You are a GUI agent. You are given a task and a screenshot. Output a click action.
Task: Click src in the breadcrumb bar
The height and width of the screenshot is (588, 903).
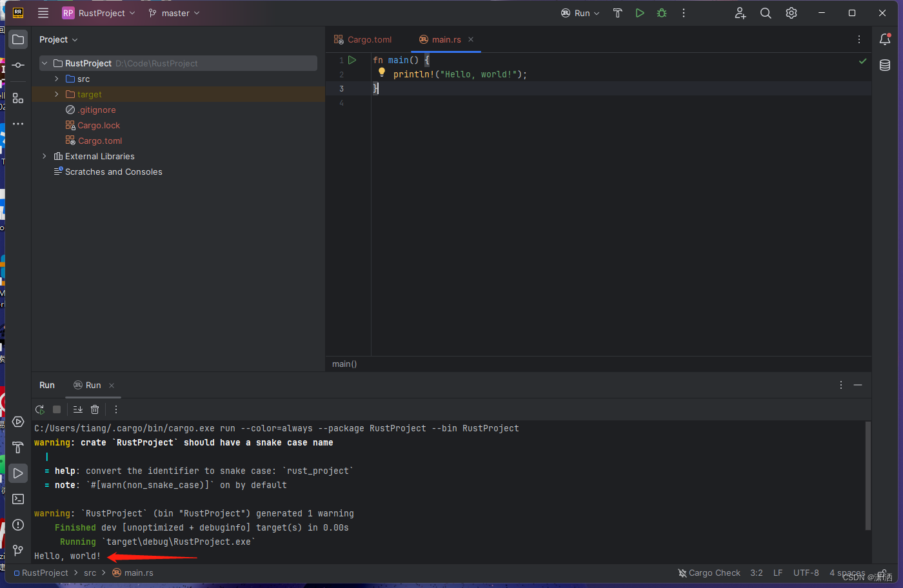tap(90, 573)
